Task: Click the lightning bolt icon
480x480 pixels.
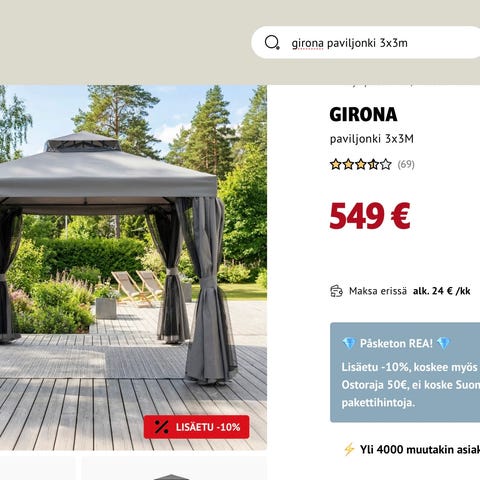Action: coord(349,449)
